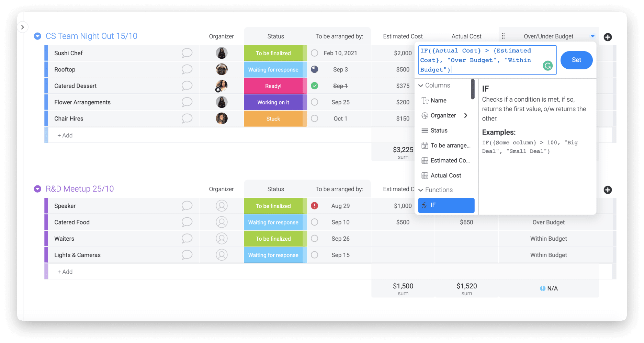Collapse the CS Team Night Out group
The height and width of the screenshot is (343, 644).
point(37,36)
